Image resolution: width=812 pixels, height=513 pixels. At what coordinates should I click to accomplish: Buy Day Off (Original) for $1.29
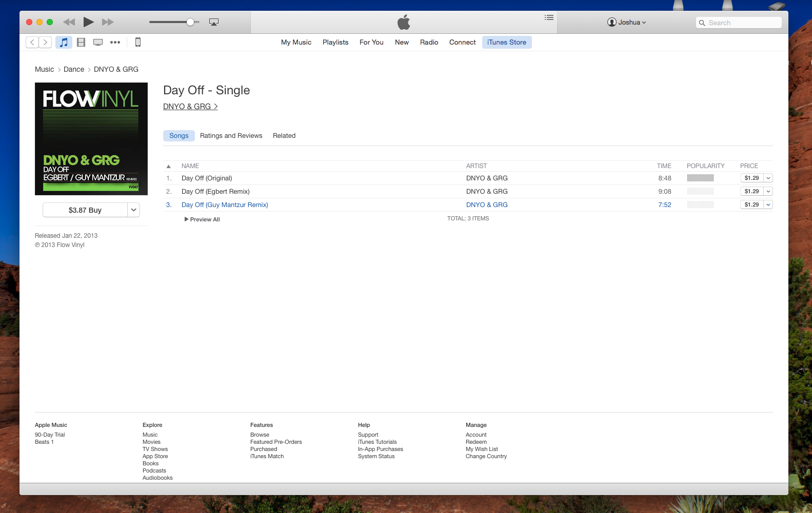(752, 178)
